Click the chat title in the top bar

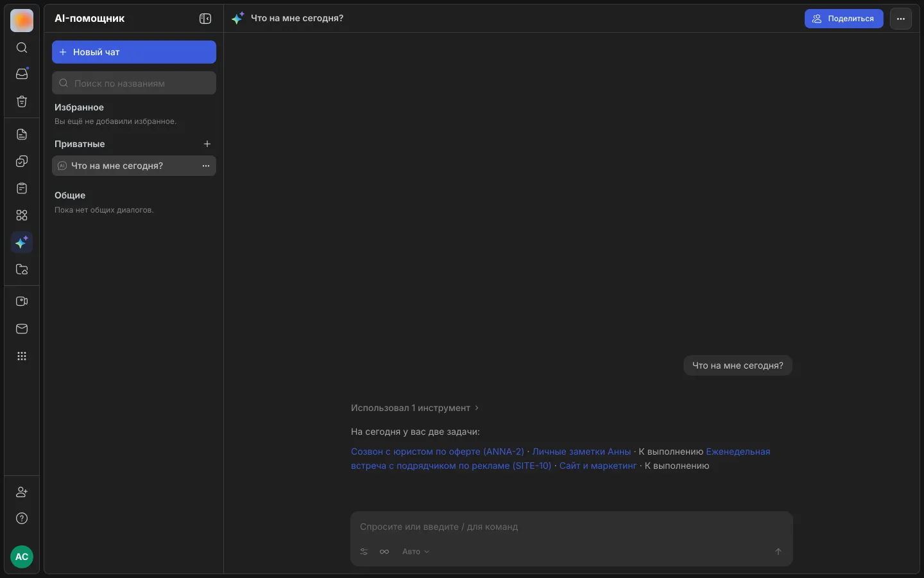297,19
